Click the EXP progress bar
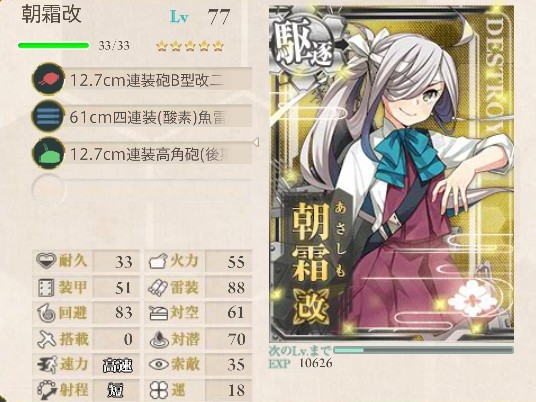 tap(423, 350)
